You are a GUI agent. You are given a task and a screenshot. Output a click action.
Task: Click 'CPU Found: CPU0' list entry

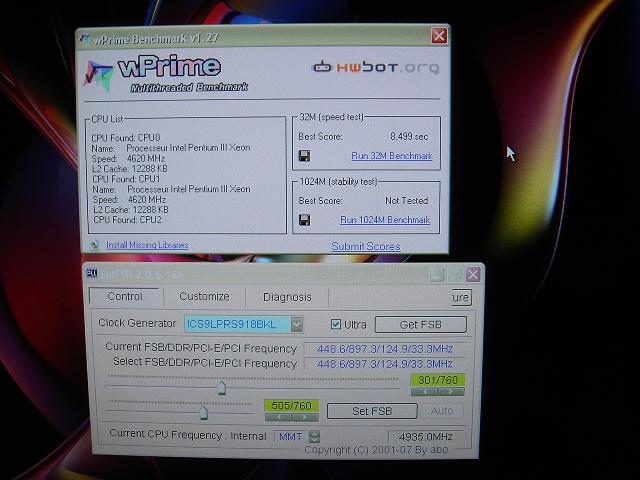[x=126, y=138]
